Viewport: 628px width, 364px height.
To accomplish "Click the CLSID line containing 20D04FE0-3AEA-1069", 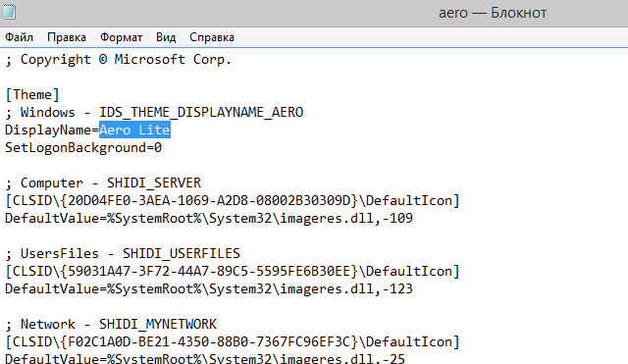I will 233,200.
